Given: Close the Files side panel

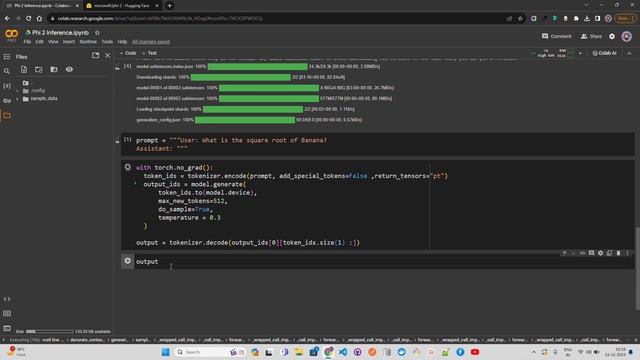Looking at the screenshot, I should pyautogui.click(x=108, y=55).
